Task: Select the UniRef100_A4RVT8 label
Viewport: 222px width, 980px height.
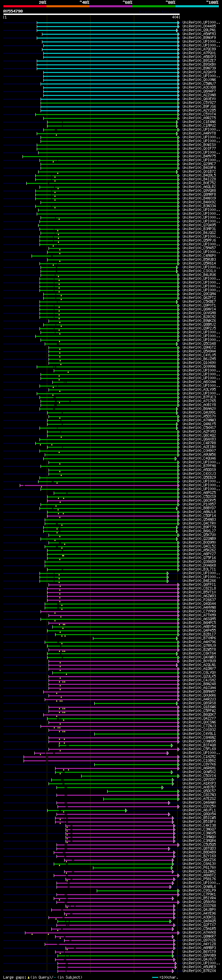Action: coord(199,133)
